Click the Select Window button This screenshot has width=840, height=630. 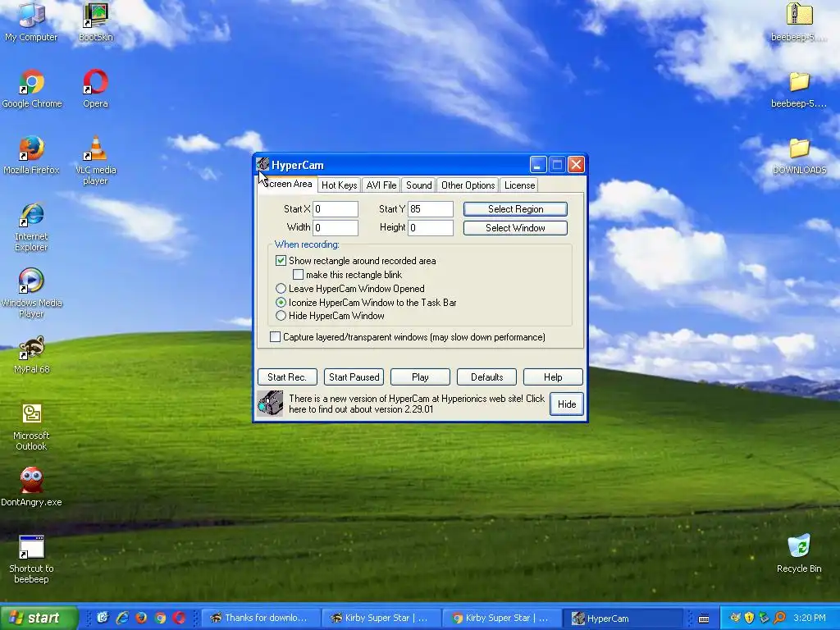point(515,228)
